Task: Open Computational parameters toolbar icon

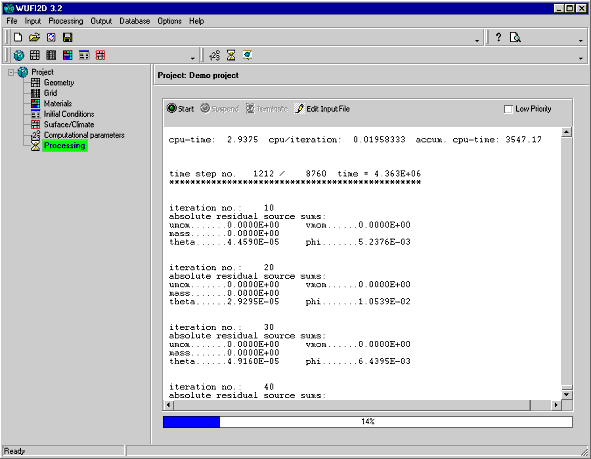Action: pyautogui.click(x=214, y=55)
